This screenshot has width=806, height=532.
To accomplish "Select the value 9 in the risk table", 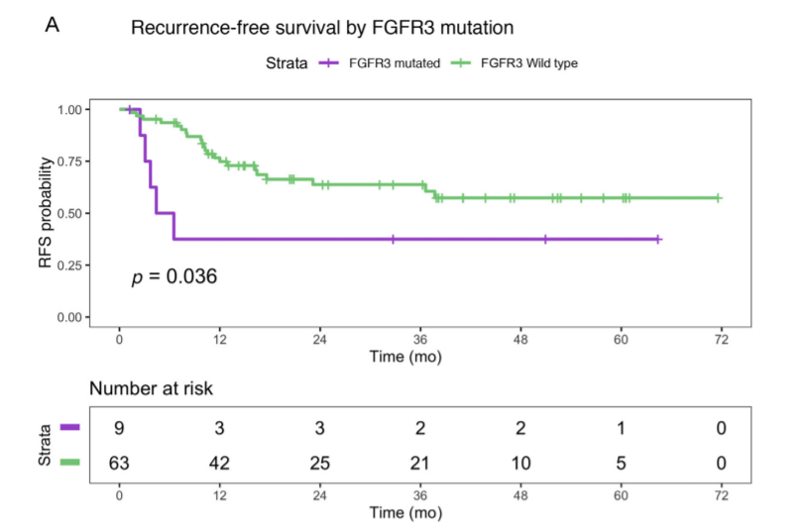I will point(119,427).
